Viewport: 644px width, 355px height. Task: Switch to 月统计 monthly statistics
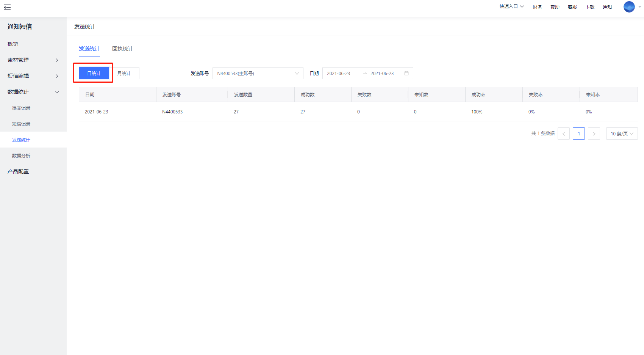coord(124,73)
